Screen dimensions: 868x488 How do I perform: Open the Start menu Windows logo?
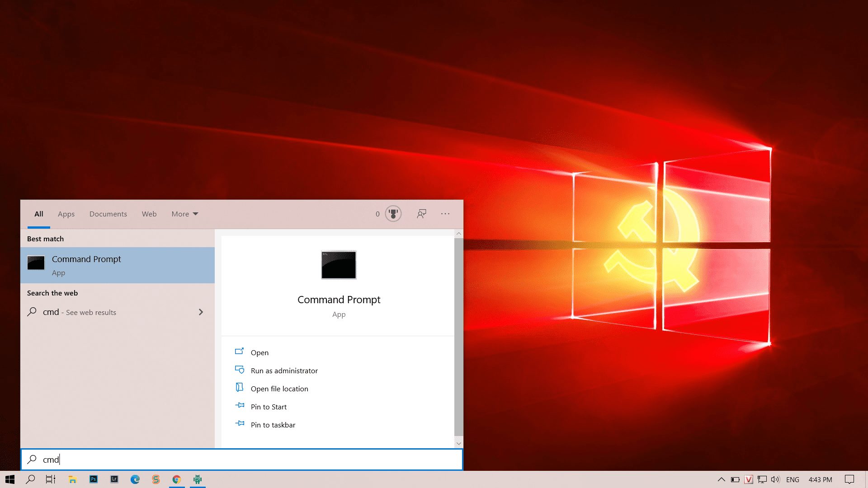pyautogui.click(x=10, y=479)
